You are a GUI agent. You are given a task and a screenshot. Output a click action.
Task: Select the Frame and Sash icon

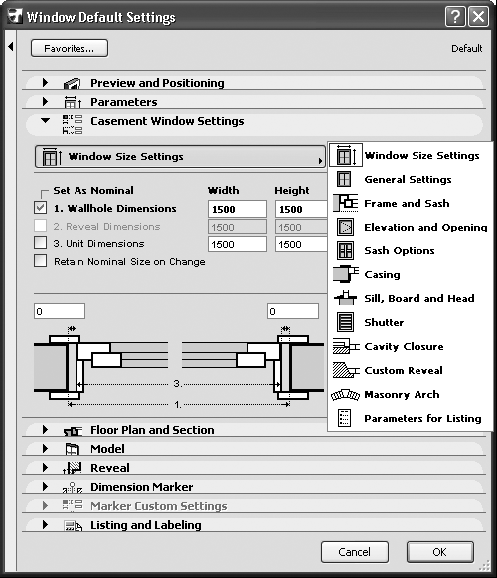pyautogui.click(x=345, y=203)
